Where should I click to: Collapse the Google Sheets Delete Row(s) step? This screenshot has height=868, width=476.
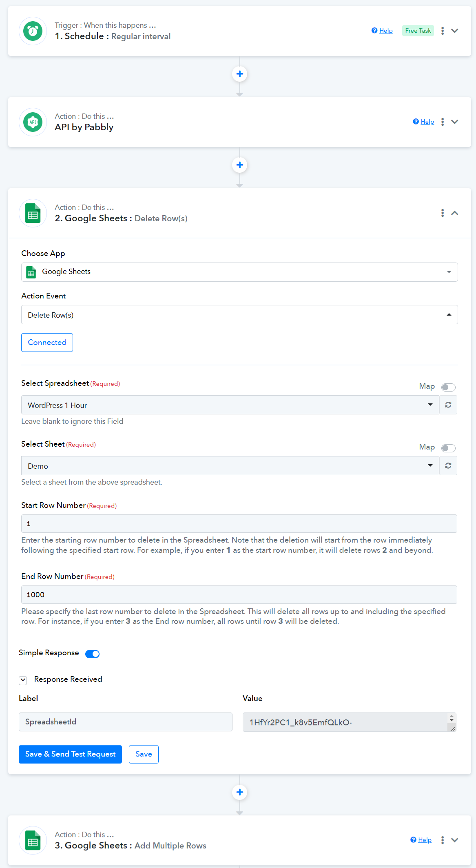(x=455, y=213)
